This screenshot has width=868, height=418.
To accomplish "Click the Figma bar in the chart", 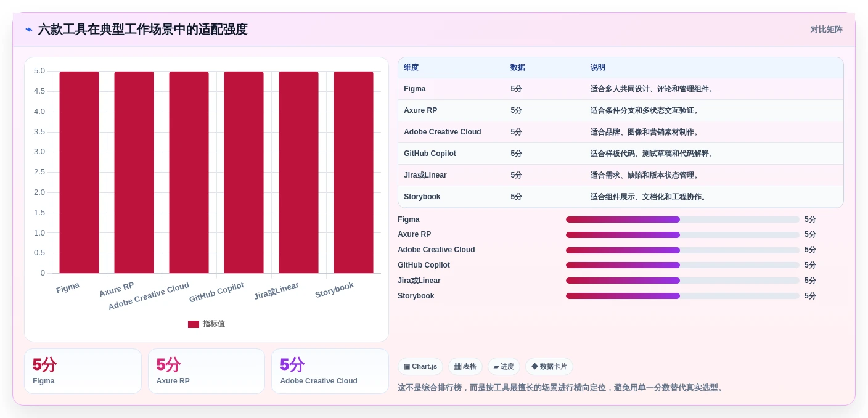I will click(x=79, y=172).
